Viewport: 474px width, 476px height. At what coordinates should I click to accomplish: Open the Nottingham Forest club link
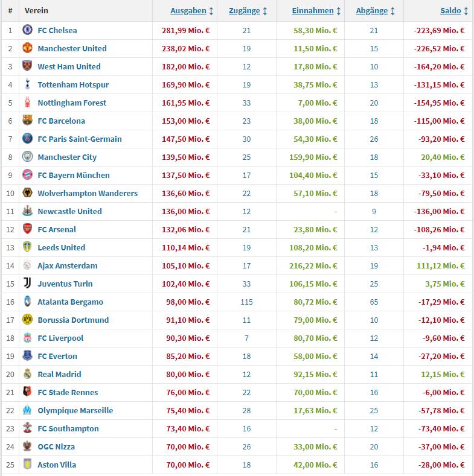[72, 103]
